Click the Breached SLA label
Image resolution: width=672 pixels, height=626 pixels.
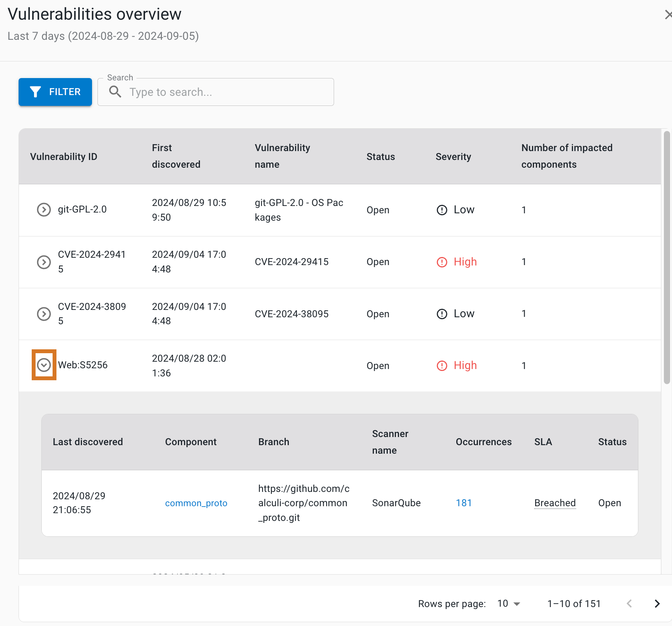[555, 503]
